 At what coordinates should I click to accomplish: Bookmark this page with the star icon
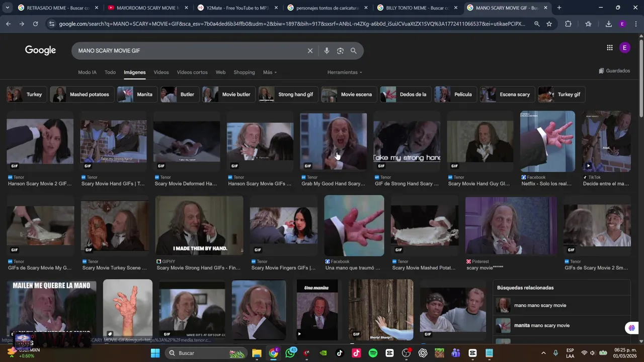549,24
